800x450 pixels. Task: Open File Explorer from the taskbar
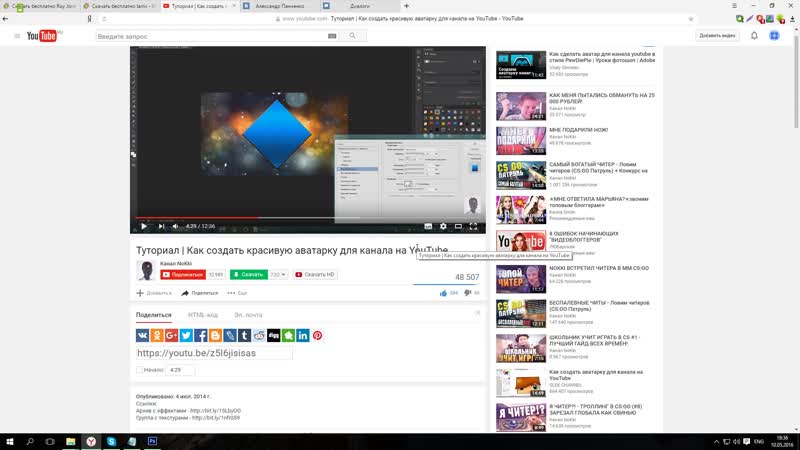(x=70, y=441)
